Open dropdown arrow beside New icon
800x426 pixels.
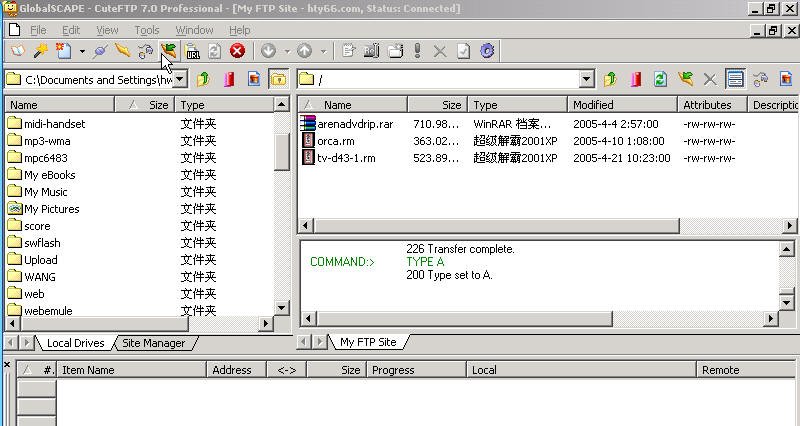point(82,51)
